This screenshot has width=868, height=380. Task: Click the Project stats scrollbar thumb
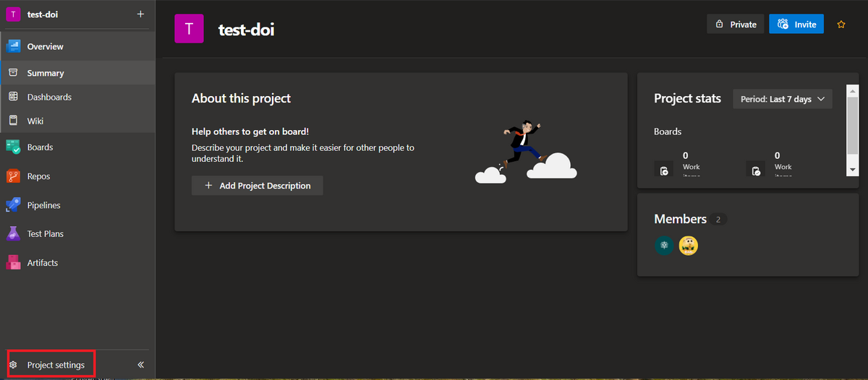coord(853,126)
